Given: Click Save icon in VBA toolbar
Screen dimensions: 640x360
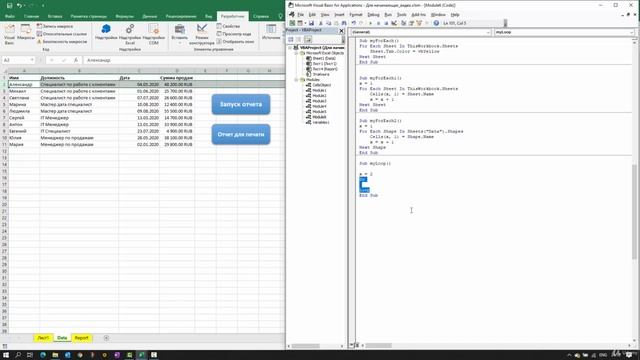Looking at the screenshot, I should [x=311, y=23].
